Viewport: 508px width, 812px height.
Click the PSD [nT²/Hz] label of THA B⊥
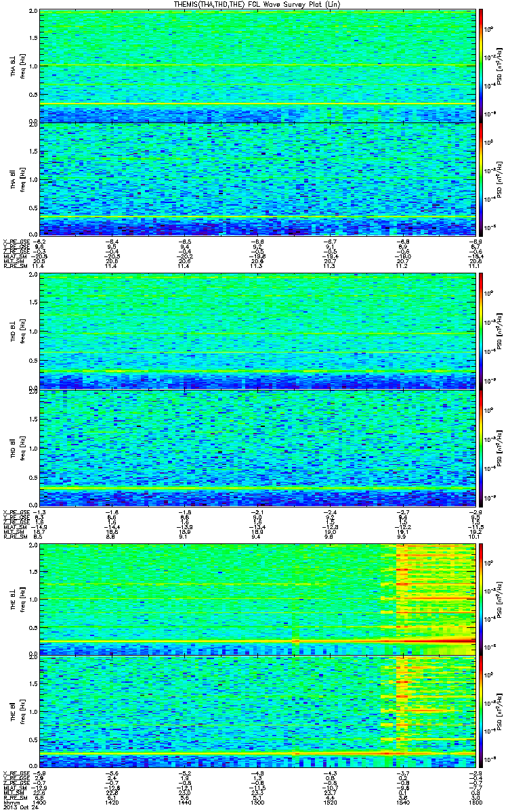click(499, 67)
